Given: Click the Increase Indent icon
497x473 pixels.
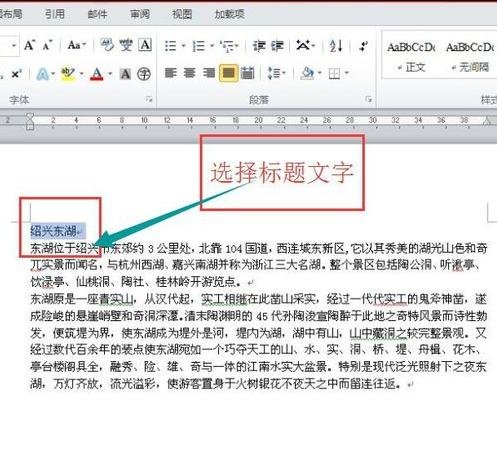Looking at the screenshot, I should [277, 46].
